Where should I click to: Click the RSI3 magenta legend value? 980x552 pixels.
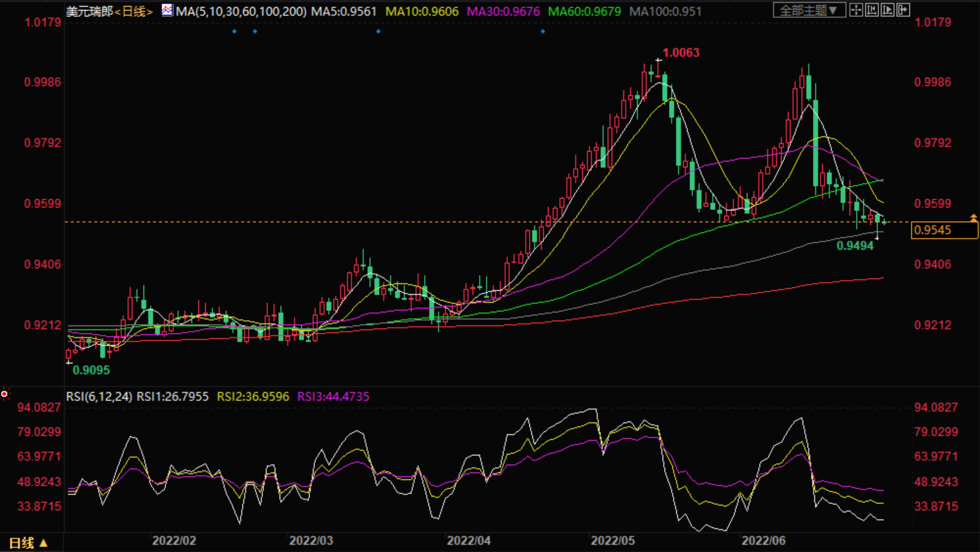click(333, 397)
